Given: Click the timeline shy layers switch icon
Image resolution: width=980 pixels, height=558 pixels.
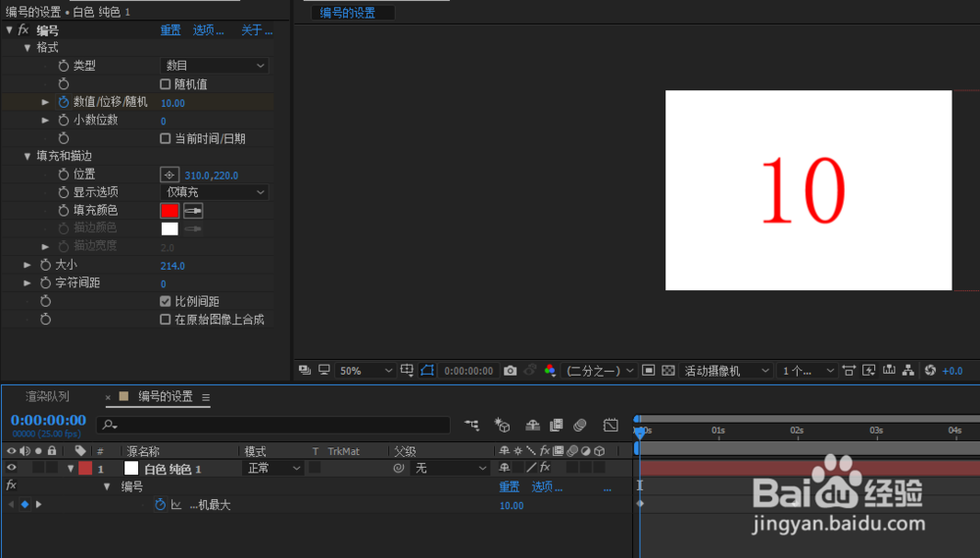Looking at the screenshot, I should tap(532, 426).
